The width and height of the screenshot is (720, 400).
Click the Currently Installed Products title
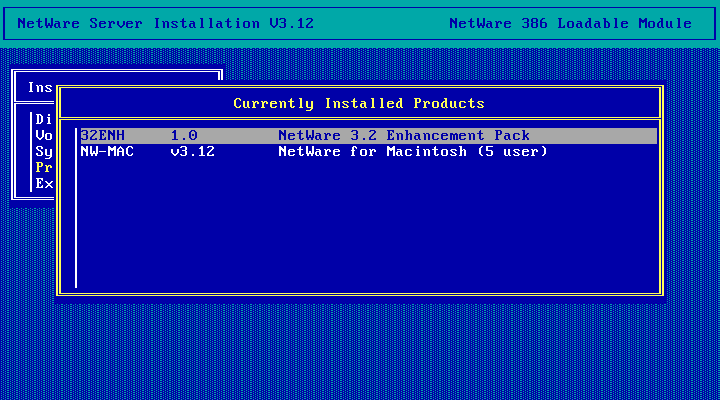click(x=359, y=103)
